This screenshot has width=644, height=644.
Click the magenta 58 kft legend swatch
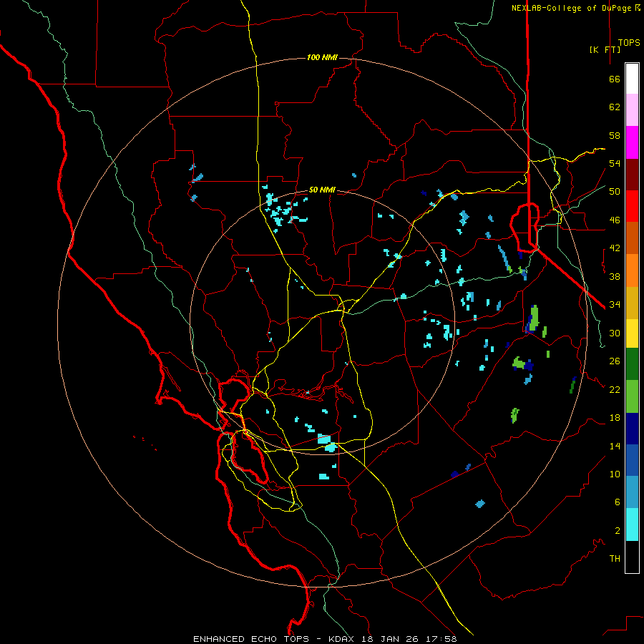632,142
